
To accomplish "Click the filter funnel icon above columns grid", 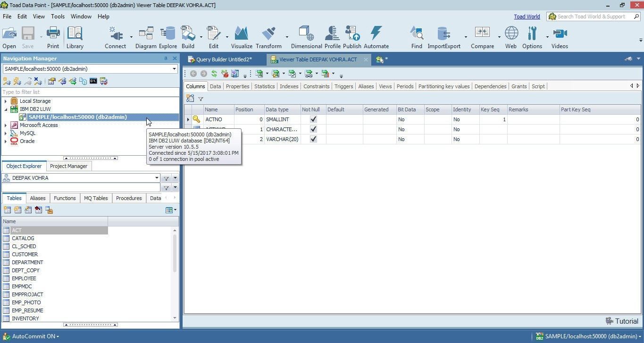I will pyautogui.click(x=201, y=99).
